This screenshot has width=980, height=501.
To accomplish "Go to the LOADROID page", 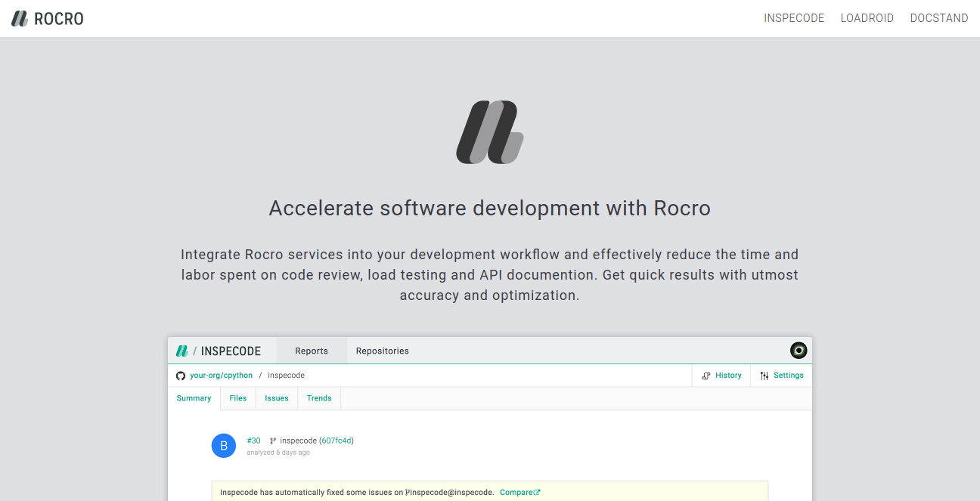I will coord(867,18).
